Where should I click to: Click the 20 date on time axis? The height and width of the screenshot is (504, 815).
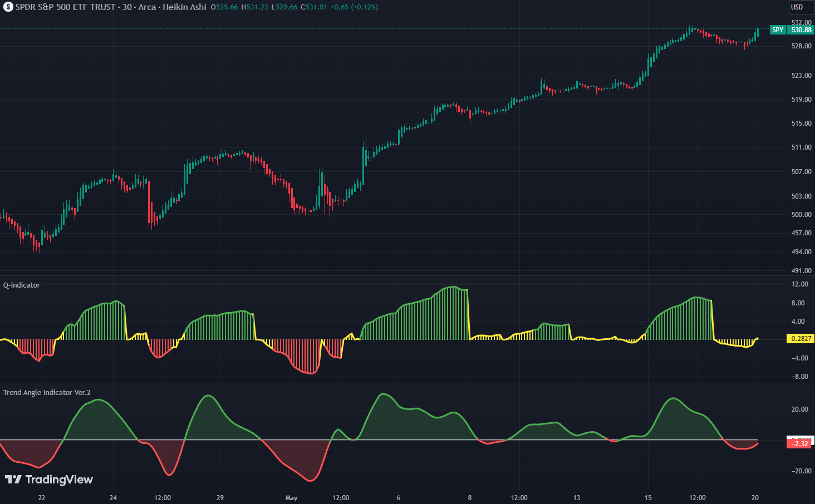pyautogui.click(x=755, y=498)
